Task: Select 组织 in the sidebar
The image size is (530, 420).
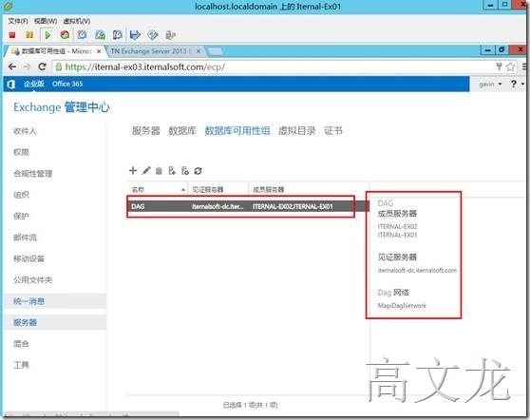Action: point(21,195)
